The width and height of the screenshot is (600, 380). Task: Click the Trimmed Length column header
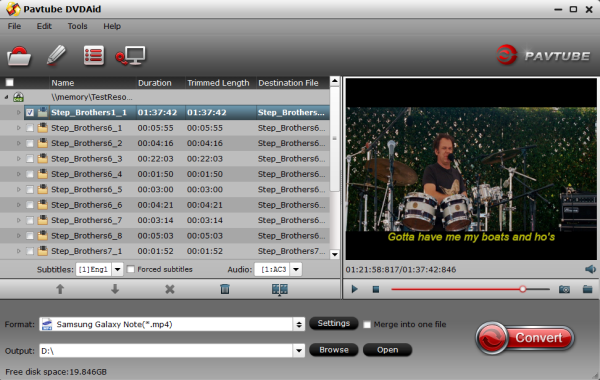tap(220, 83)
